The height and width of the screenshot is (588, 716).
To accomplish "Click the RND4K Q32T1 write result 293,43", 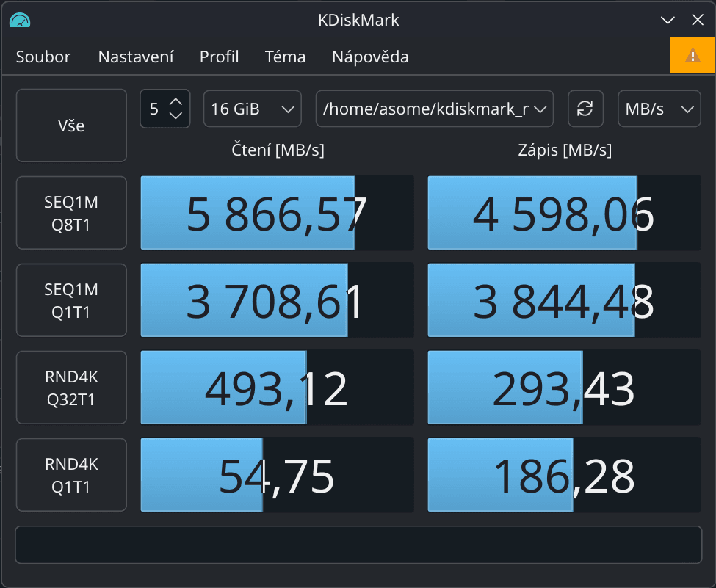I will (564, 388).
